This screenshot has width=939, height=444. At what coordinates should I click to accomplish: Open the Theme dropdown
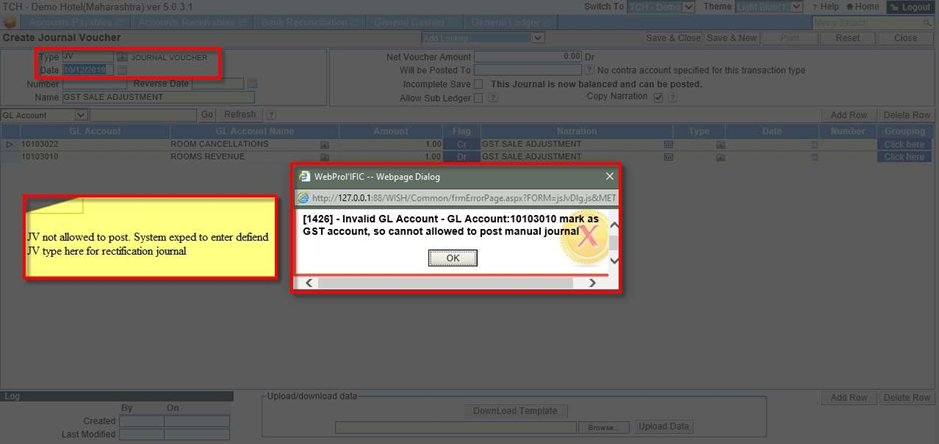coord(769,7)
